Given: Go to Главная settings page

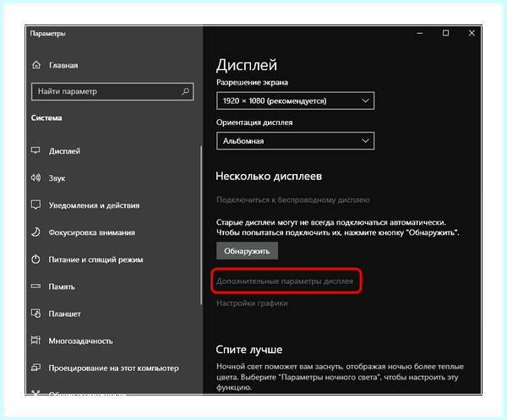Looking at the screenshot, I should [x=63, y=65].
